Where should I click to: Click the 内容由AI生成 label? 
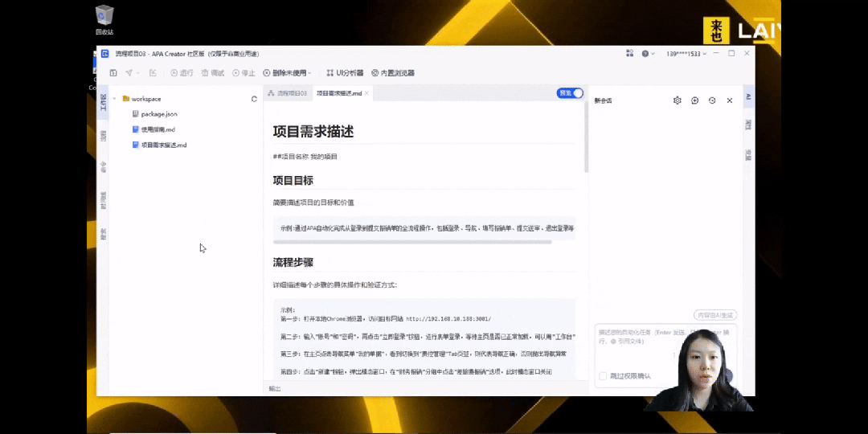715,315
